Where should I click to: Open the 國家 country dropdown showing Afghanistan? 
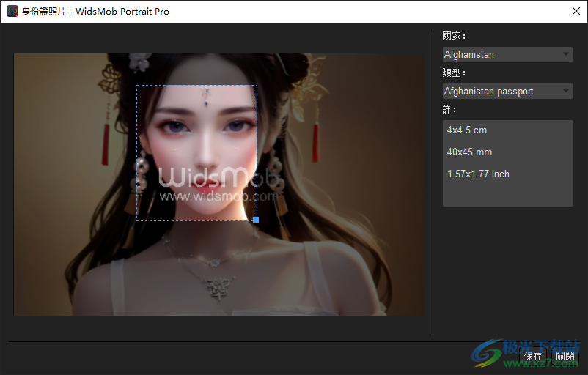pos(508,55)
